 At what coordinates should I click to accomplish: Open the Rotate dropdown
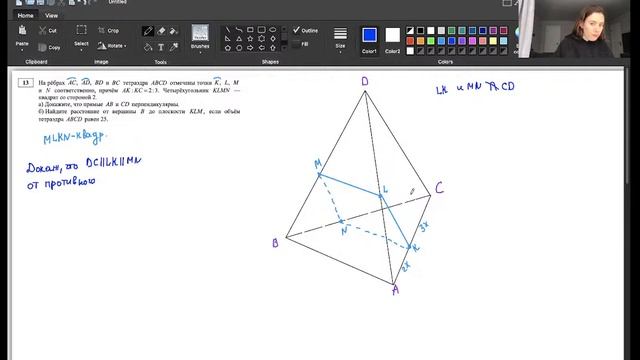pos(112,46)
